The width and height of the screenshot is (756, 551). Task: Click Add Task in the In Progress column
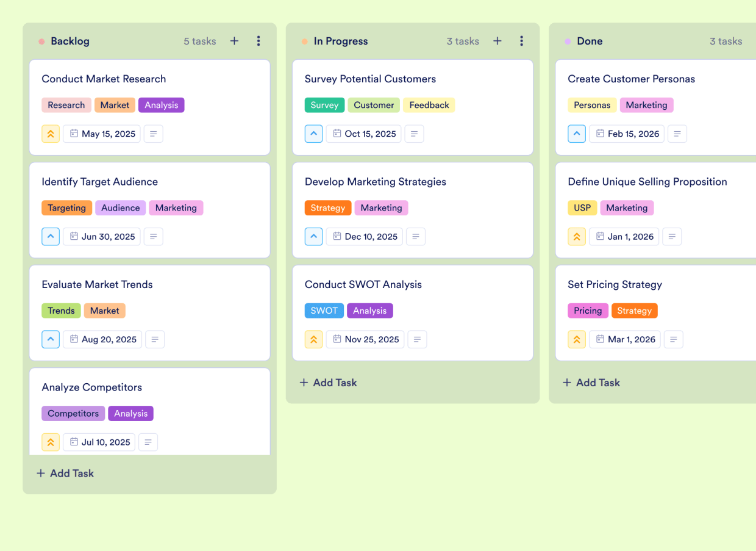pos(328,383)
